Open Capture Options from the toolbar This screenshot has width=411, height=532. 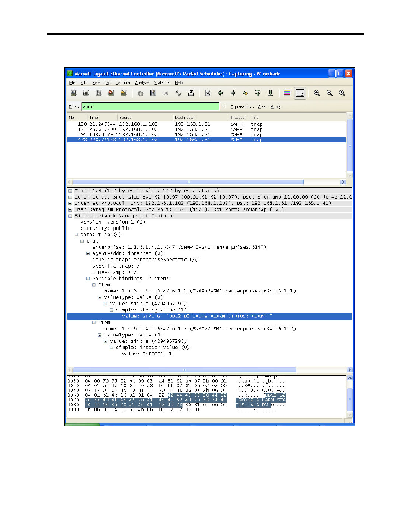pos(86,93)
